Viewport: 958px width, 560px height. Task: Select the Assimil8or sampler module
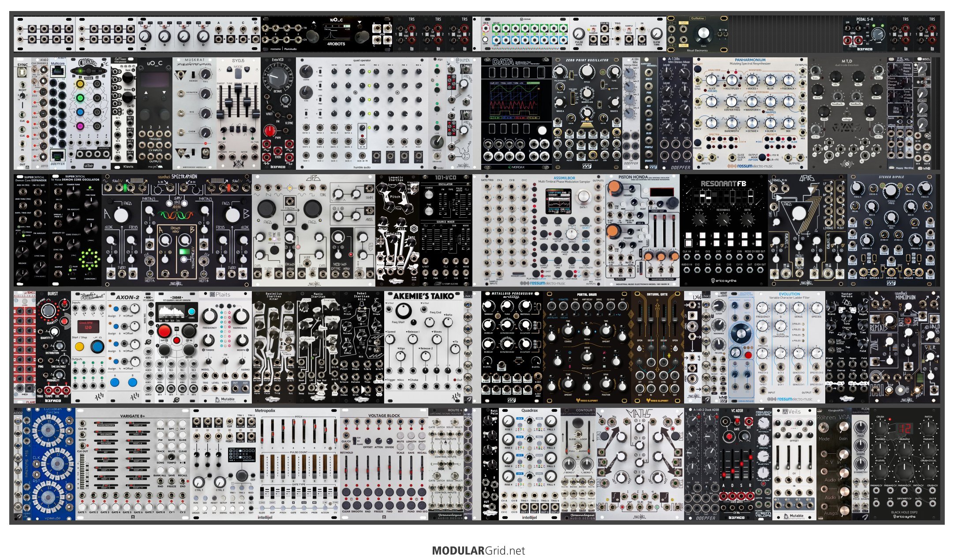pos(543,230)
